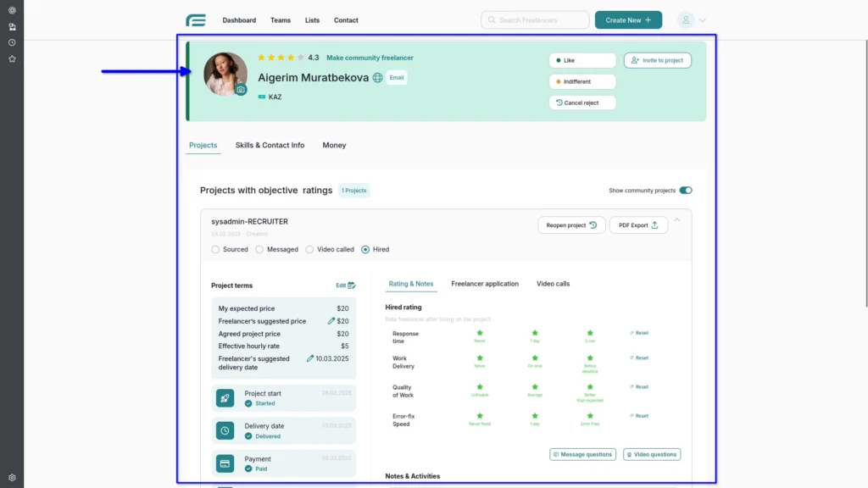Viewport: 868px width, 488px height.
Task: Open the Freelancer application tab
Action: click(x=485, y=284)
